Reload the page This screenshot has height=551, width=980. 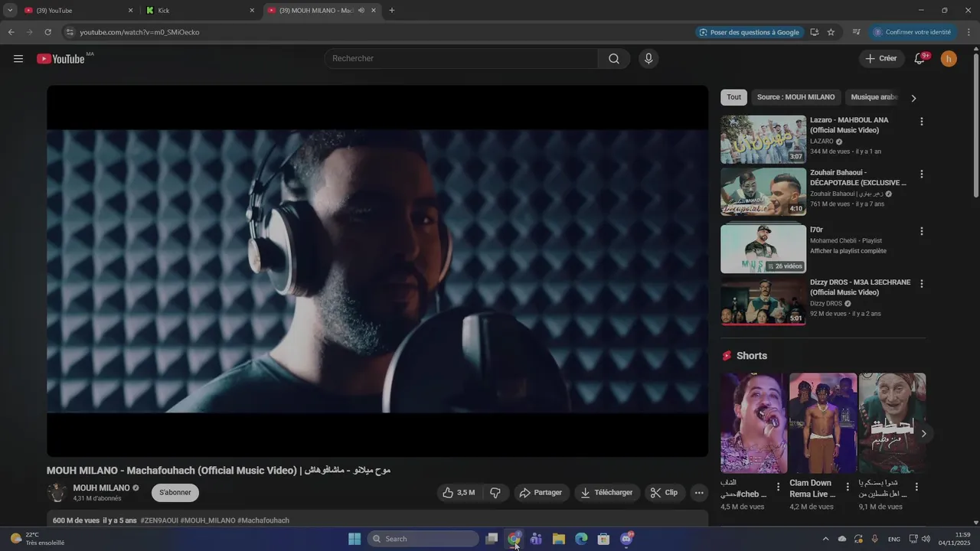click(x=47, y=32)
